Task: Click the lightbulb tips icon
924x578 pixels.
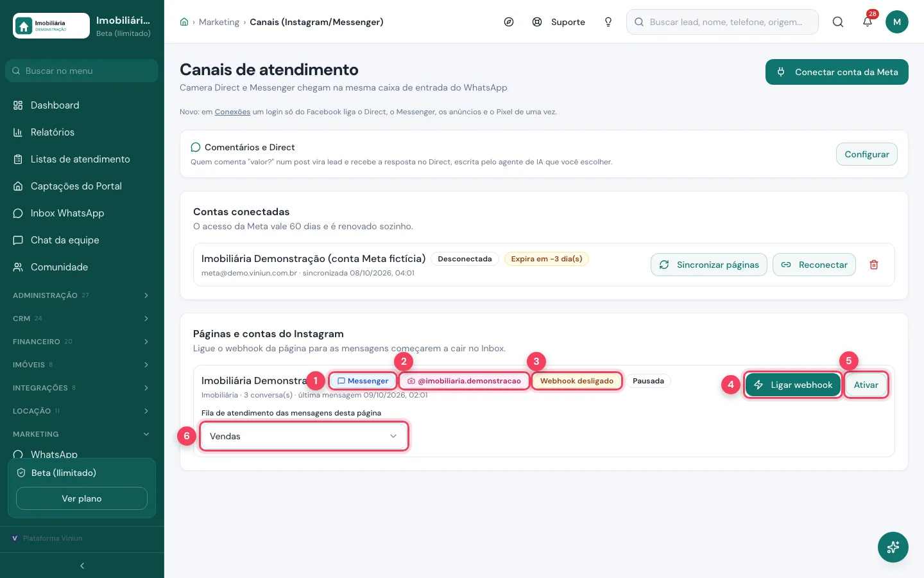Action: 608,22
